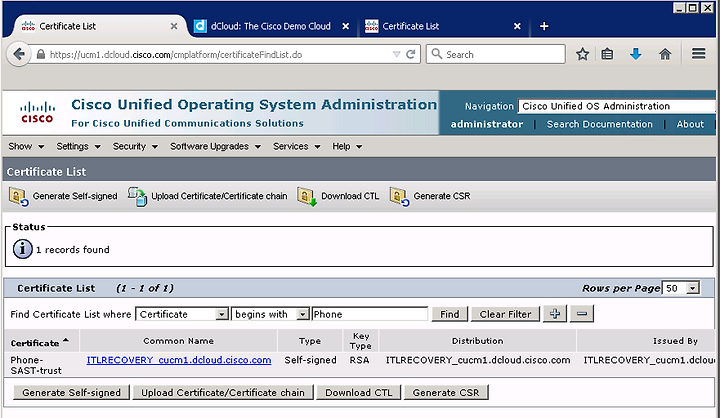The width and height of the screenshot is (720, 418).
Task: Click the Common Name column header
Action: click(179, 341)
